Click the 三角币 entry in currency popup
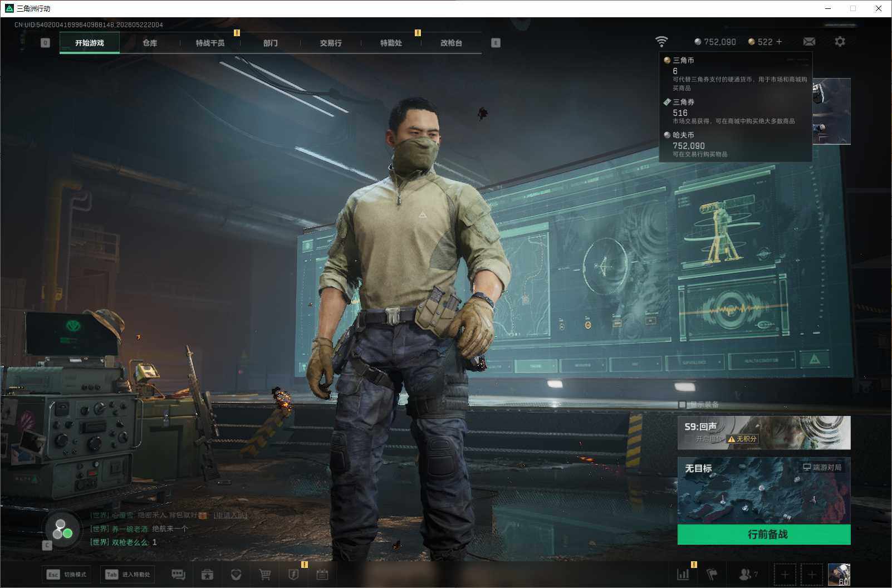 click(x=735, y=73)
